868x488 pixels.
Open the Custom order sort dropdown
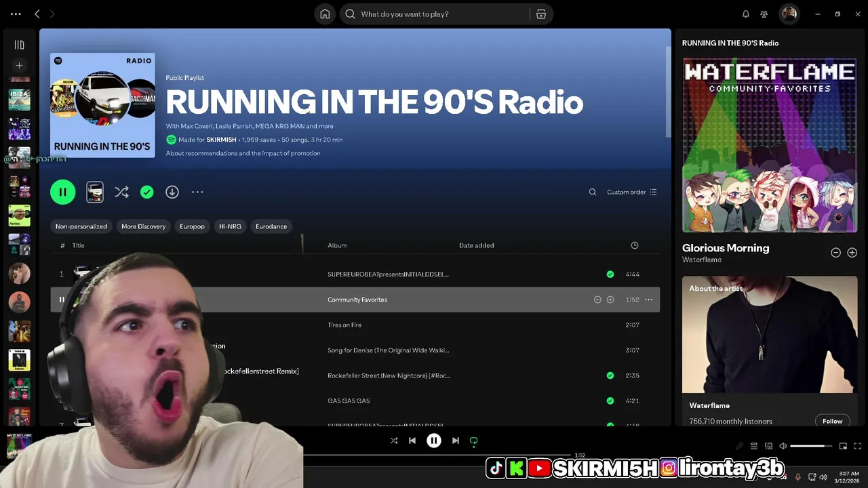click(631, 192)
